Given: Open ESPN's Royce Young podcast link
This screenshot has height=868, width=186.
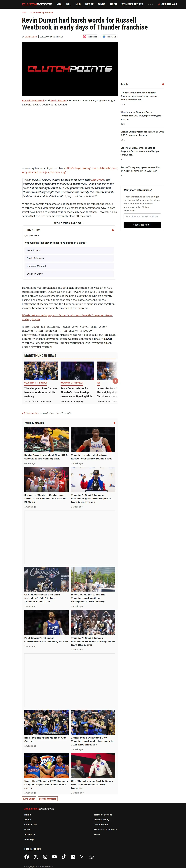Looking at the screenshot, I should tap(70, 170).
